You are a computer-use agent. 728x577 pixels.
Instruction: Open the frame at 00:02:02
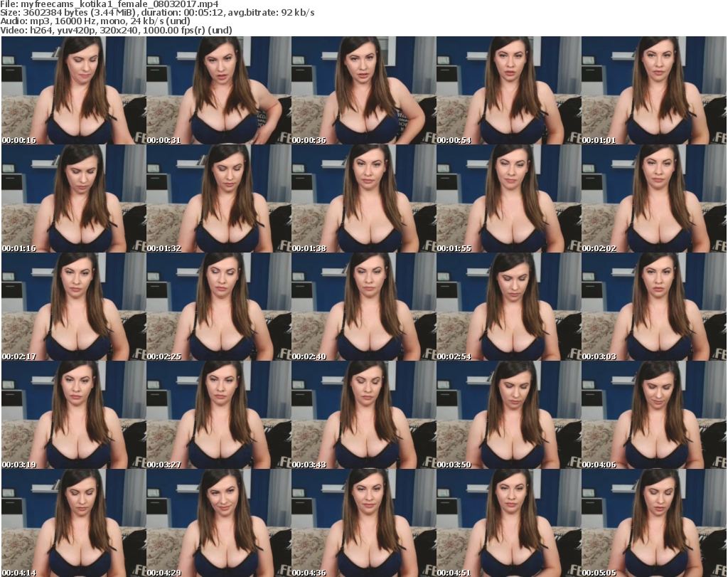pyautogui.click(x=654, y=198)
